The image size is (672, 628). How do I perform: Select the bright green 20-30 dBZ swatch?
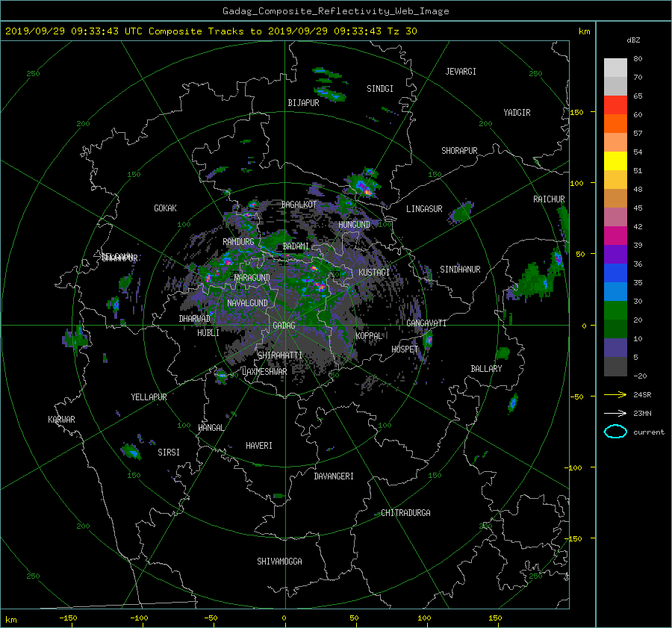615,311
